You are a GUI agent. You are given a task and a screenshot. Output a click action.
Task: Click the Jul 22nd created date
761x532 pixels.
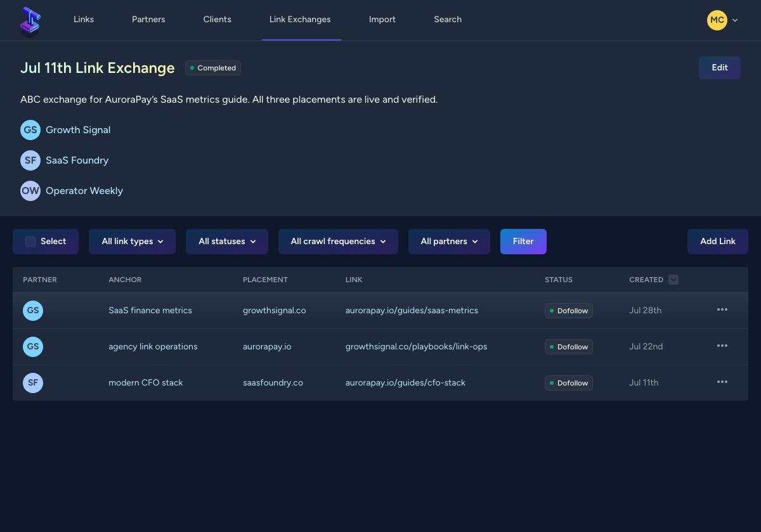(x=646, y=347)
